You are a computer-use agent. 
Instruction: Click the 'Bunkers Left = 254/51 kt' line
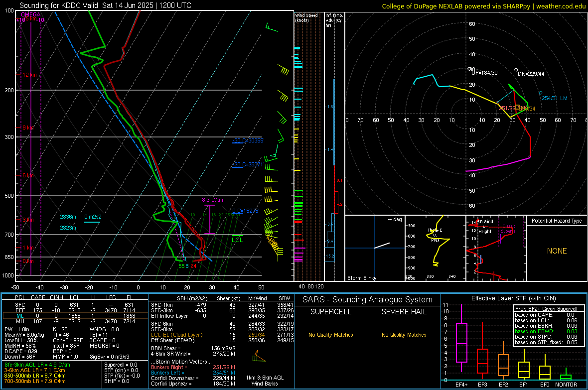click(x=193, y=373)
